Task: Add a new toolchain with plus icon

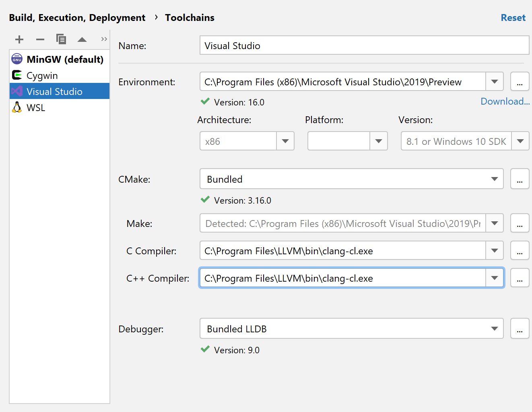Action: [x=19, y=39]
